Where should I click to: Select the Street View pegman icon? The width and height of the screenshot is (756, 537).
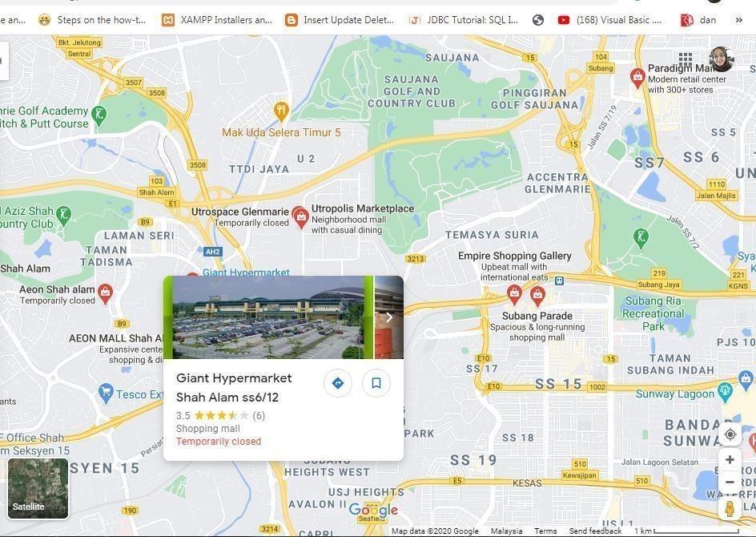point(730,508)
